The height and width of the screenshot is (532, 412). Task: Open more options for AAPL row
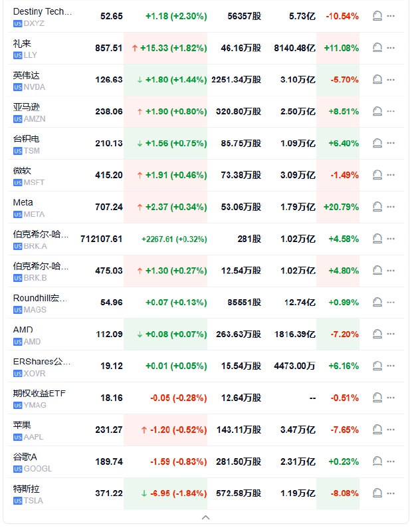pos(391,430)
